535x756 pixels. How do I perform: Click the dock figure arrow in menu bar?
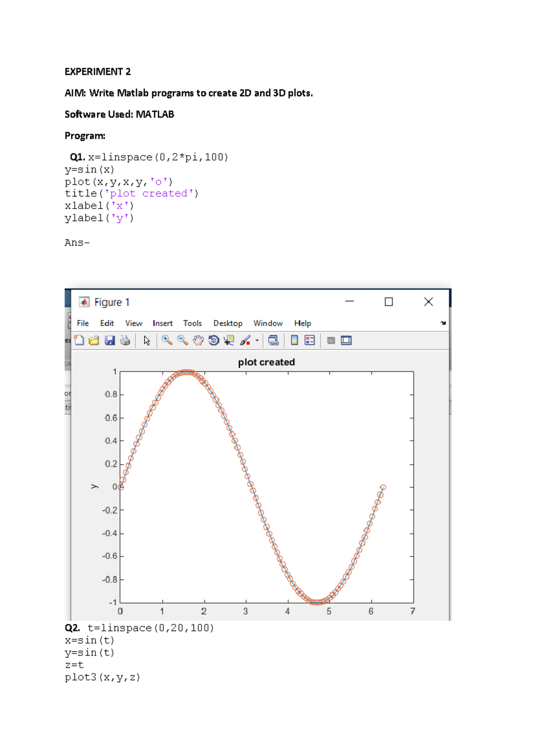[x=443, y=323]
